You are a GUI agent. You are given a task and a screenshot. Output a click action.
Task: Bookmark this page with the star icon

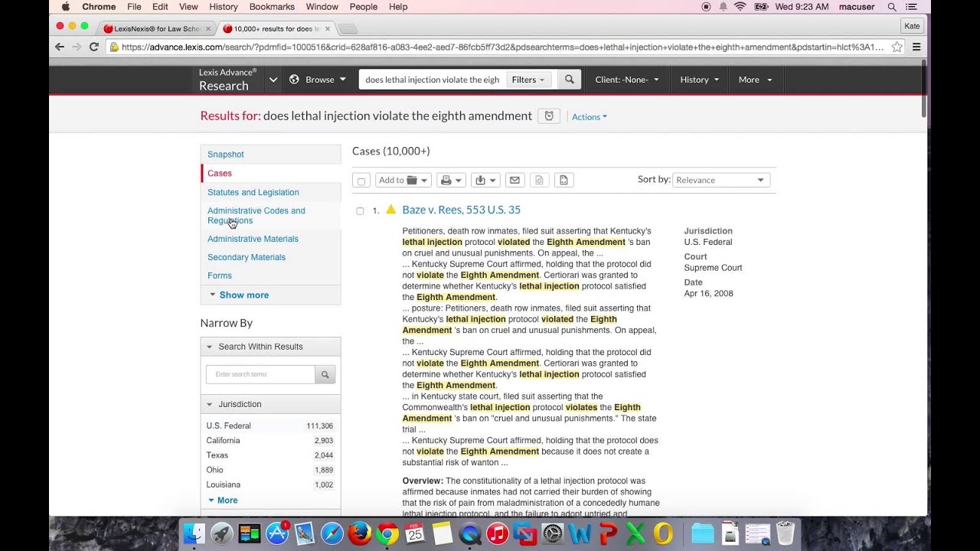pyautogui.click(x=897, y=47)
